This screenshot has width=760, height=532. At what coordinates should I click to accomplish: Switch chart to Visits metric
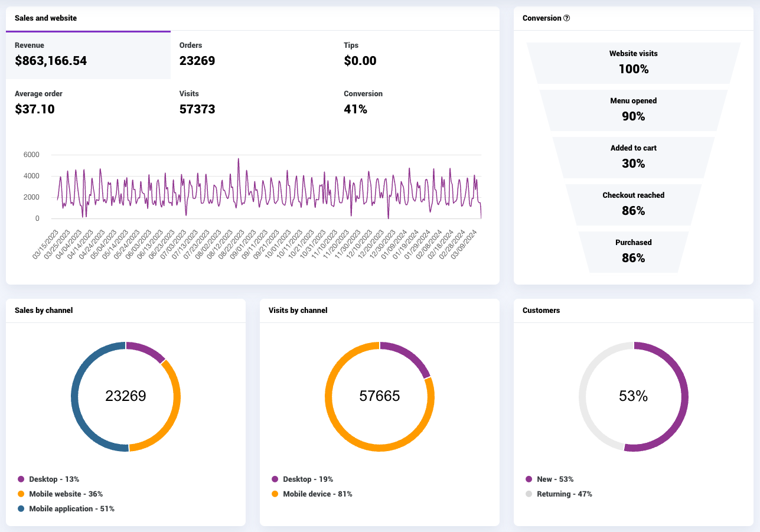tap(253, 103)
